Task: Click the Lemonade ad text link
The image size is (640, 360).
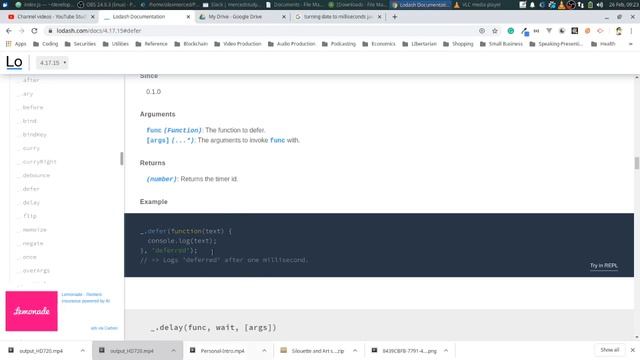Action: pos(86,298)
